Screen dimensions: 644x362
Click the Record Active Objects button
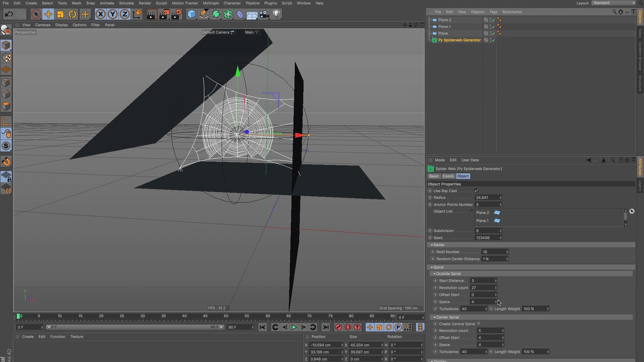click(x=338, y=327)
